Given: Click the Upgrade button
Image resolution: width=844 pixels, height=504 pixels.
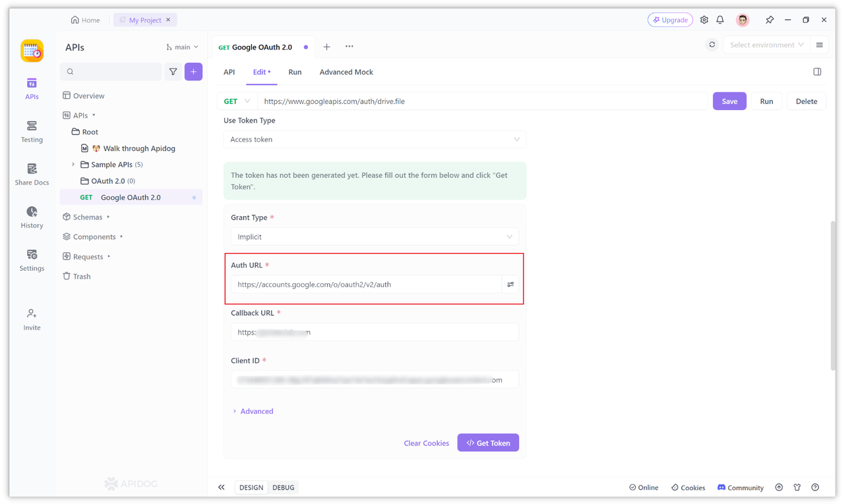Looking at the screenshot, I should 670,20.
